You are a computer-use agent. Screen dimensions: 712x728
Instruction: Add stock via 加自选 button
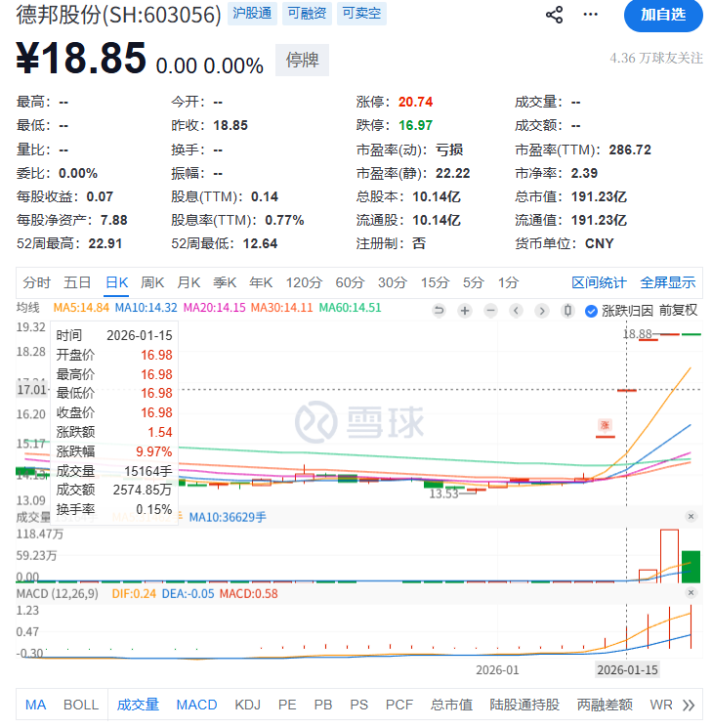pos(663,15)
